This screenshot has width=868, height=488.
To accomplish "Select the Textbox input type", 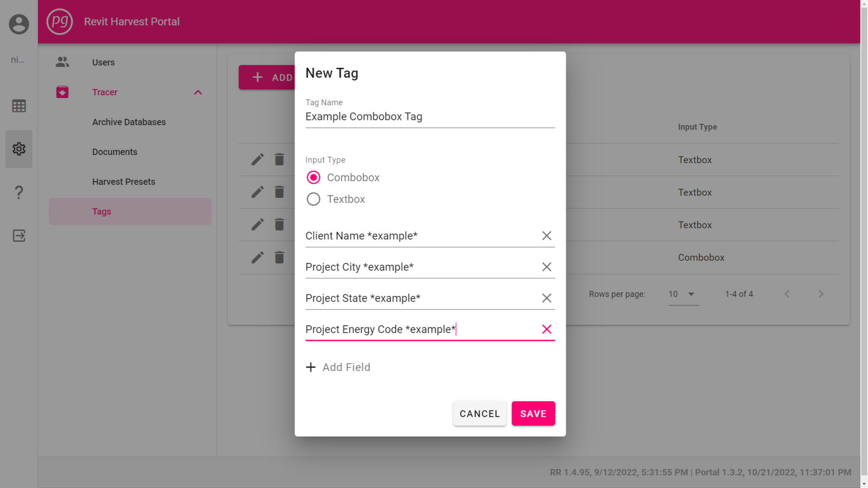I will coord(313,199).
